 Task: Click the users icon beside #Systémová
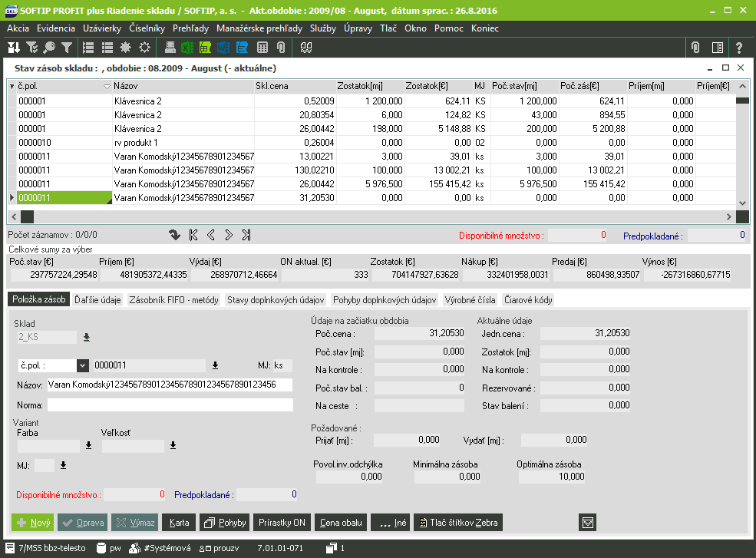(135, 548)
